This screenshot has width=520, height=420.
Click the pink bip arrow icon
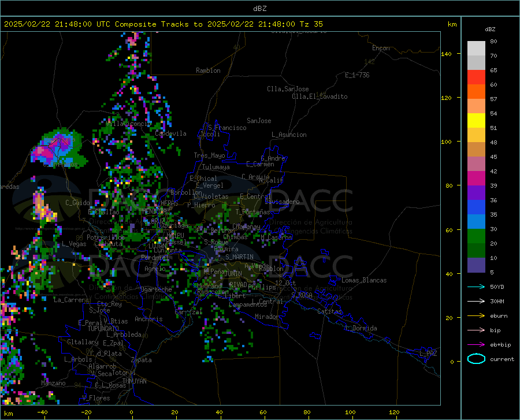pos(476,330)
